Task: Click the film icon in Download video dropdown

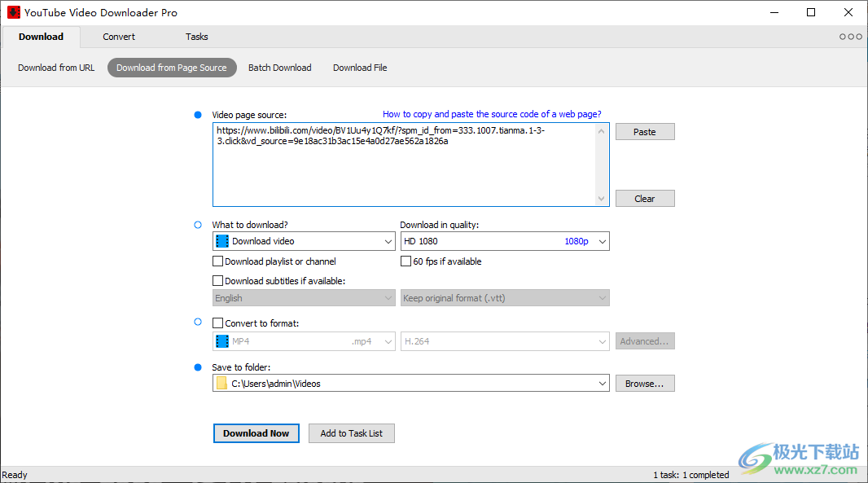Action: 222,241
